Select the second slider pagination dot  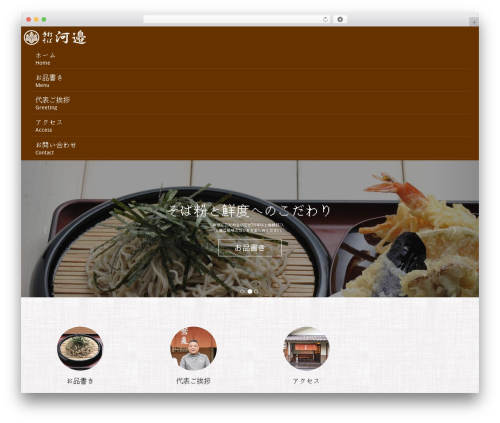tap(250, 291)
